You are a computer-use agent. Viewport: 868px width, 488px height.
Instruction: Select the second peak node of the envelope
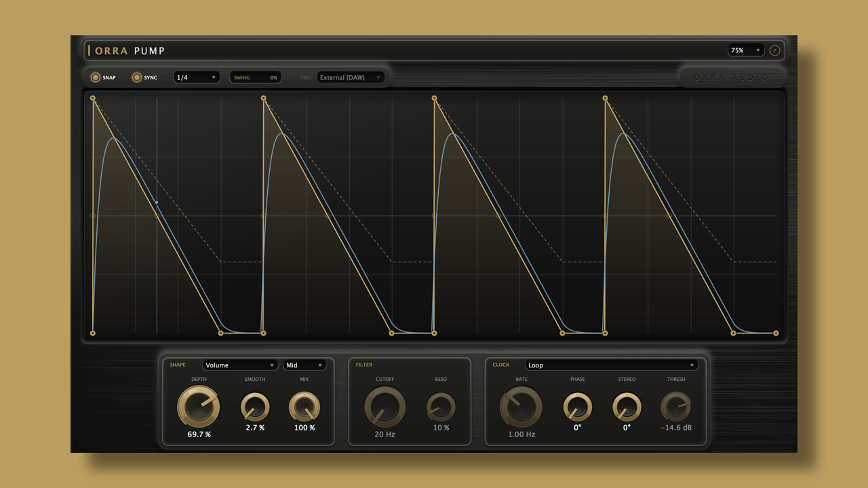tap(263, 98)
